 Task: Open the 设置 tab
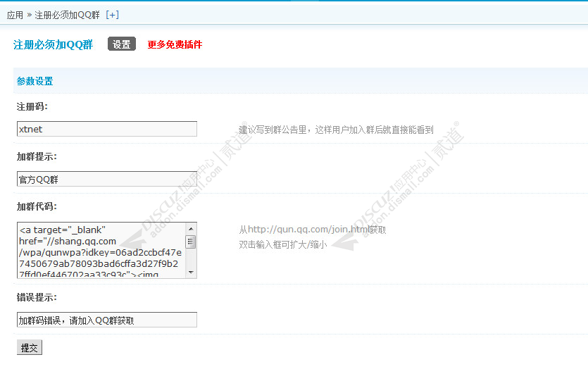(x=122, y=44)
